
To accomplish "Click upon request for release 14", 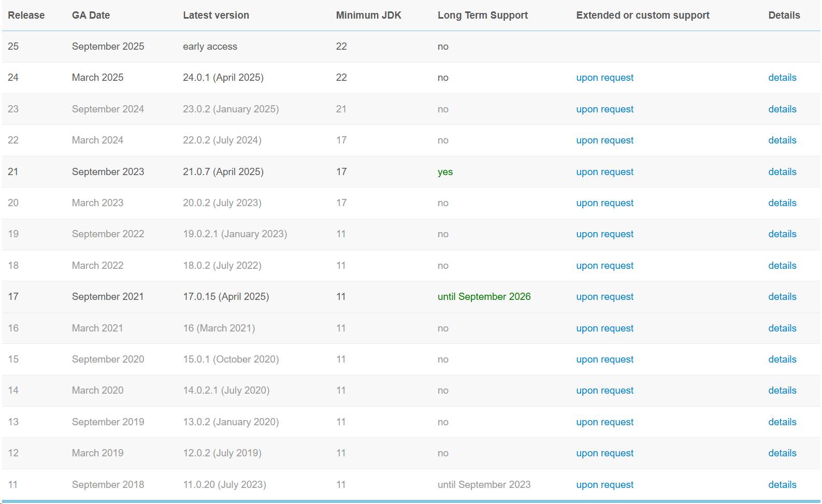I will 604,391.
